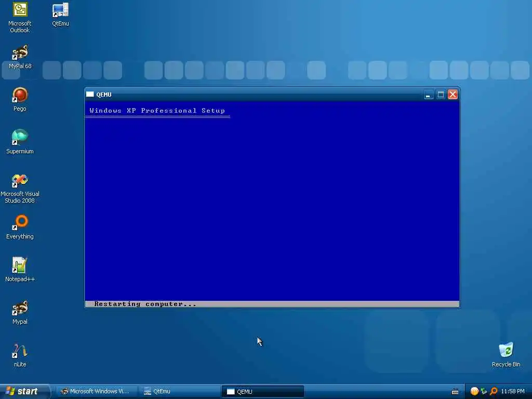Viewport: 532px width, 399px height.
Task: Click the QEMU taskbar button
Action: pos(262,392)
